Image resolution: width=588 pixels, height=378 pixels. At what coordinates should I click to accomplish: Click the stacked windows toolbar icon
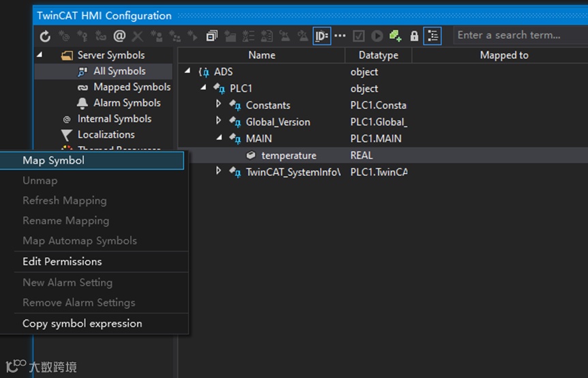pos(211,36)
